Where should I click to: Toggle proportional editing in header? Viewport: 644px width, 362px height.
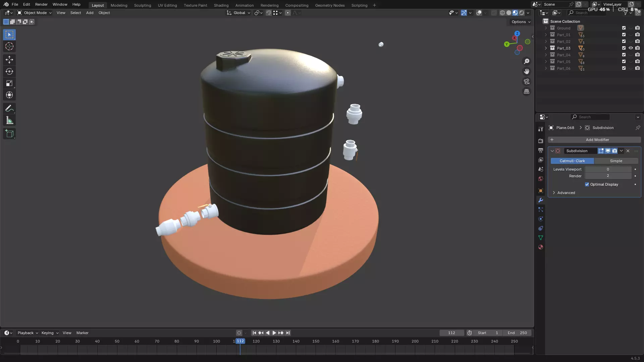(x=288, y=13)
